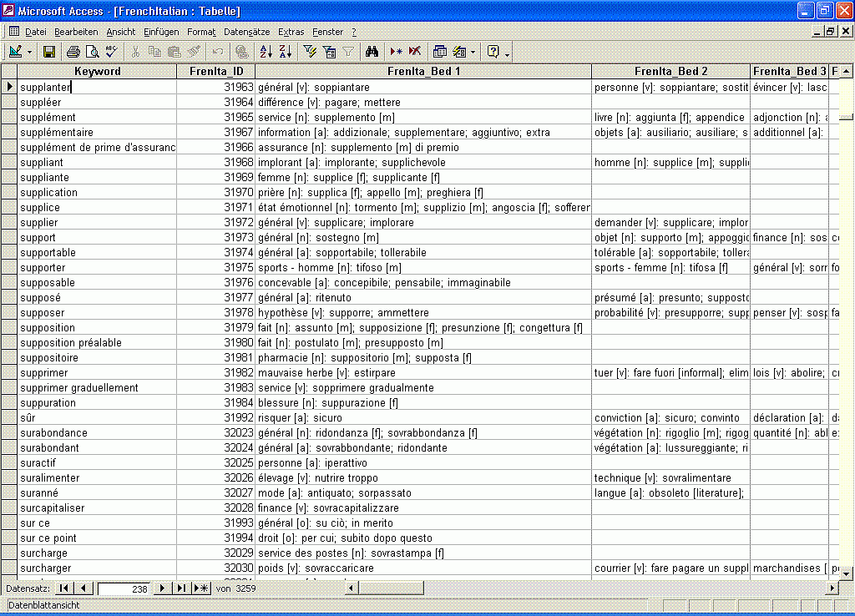Click the horizontal scrollbar left arrow
Image resolution: width=855 pixels, height=616 pixels.
(x=352, y=588)
